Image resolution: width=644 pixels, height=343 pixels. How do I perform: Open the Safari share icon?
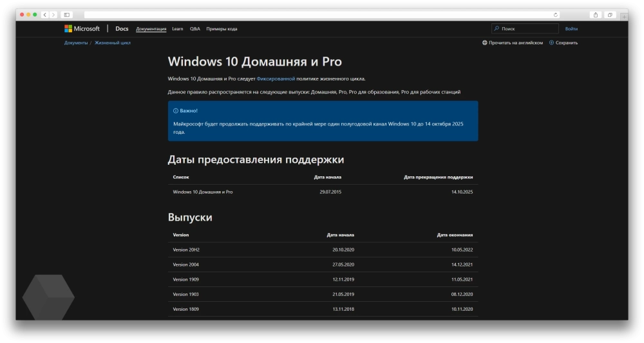595,15
